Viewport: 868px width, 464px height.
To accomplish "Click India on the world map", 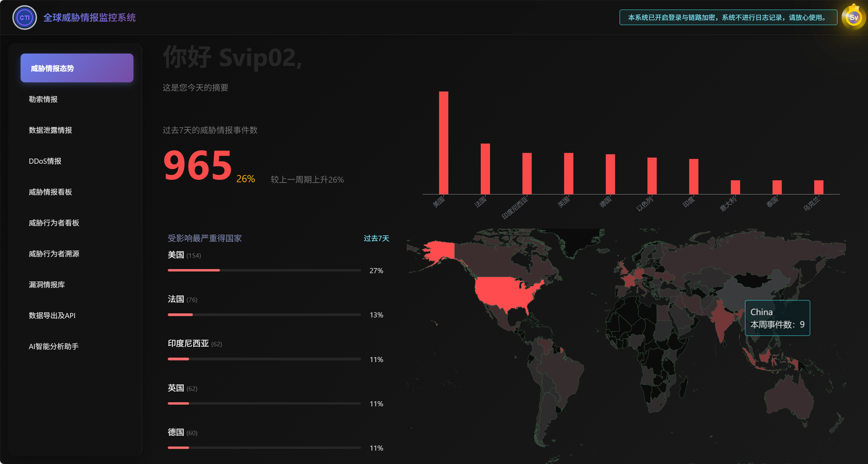I will point(722,319).
